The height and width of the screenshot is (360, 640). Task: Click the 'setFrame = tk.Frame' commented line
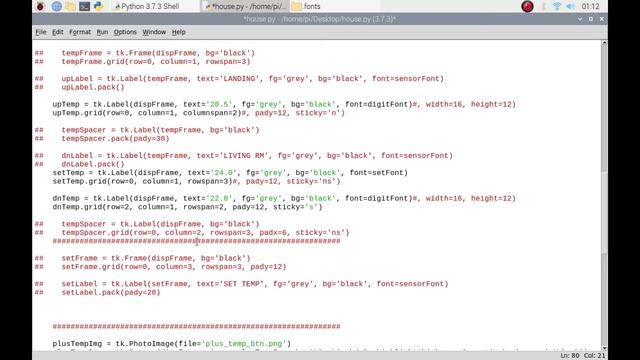(142, 258)
